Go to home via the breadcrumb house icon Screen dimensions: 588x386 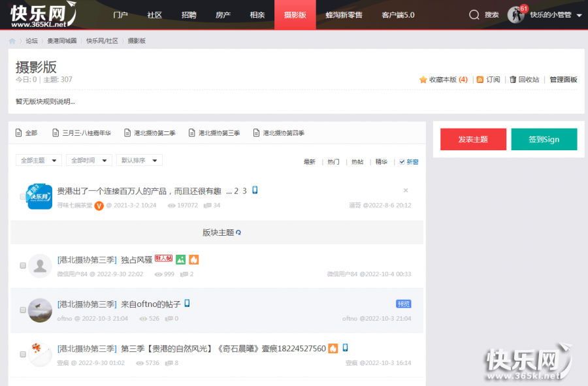tap(12, 41)
